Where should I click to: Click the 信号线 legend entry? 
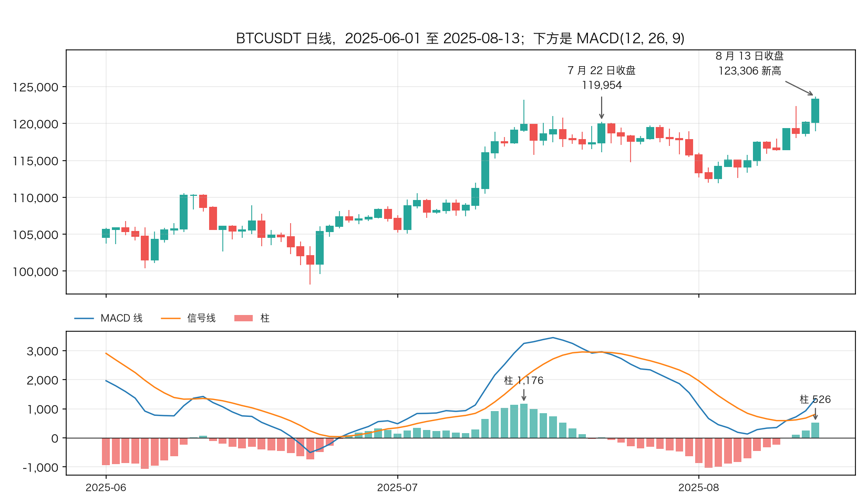pyautogui.click(x=201, y=318)
